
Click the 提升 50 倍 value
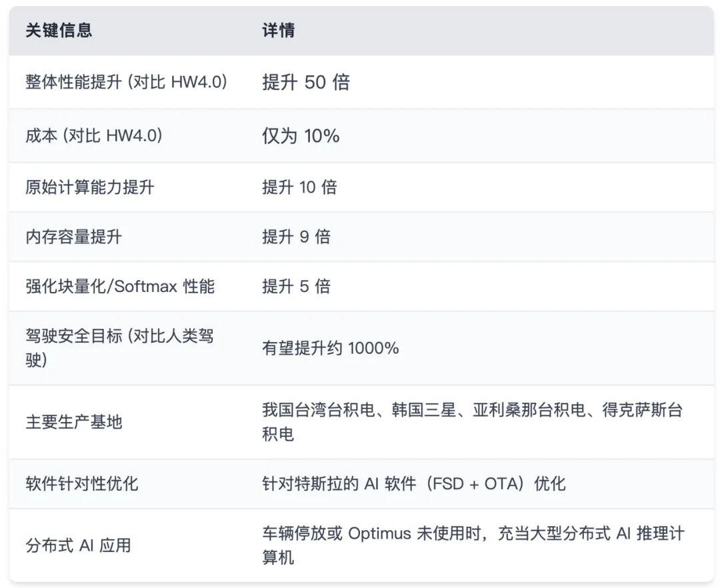306,82
